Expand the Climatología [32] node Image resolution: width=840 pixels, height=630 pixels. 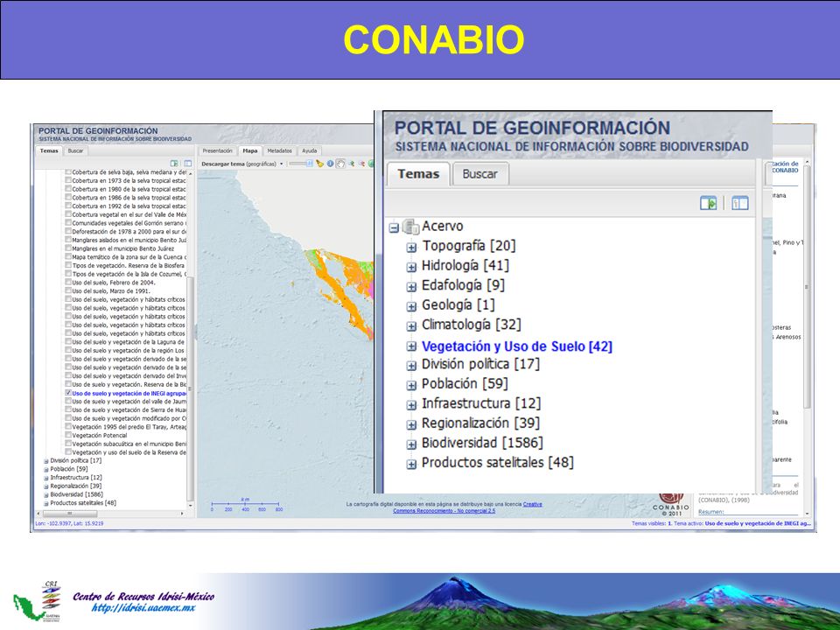click(x=411, y=326)
